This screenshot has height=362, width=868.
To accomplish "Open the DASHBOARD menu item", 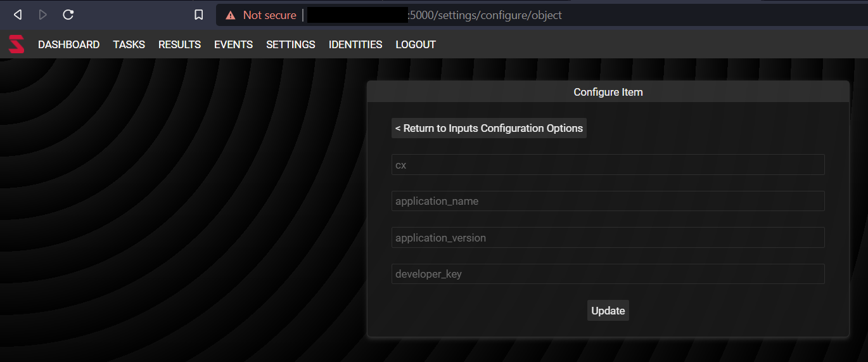I will tap(68, 44).
